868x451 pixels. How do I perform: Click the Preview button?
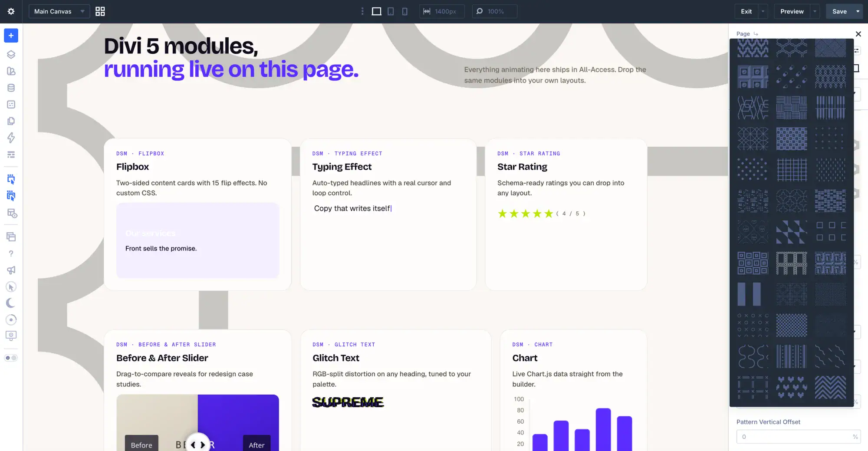point(792,11)
